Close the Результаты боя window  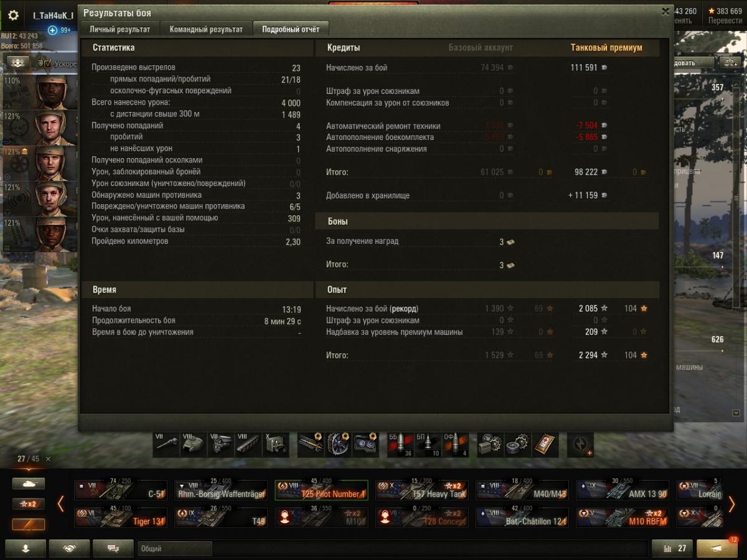click(665, 11)
